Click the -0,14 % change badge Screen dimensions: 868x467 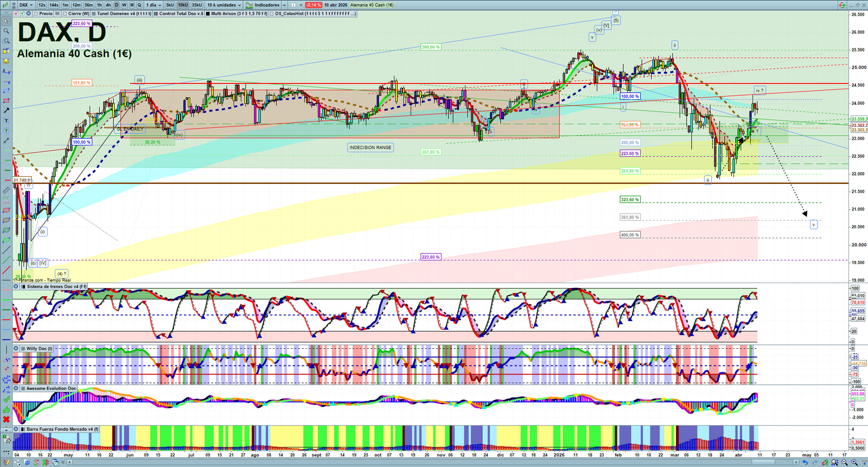(314, 5)
